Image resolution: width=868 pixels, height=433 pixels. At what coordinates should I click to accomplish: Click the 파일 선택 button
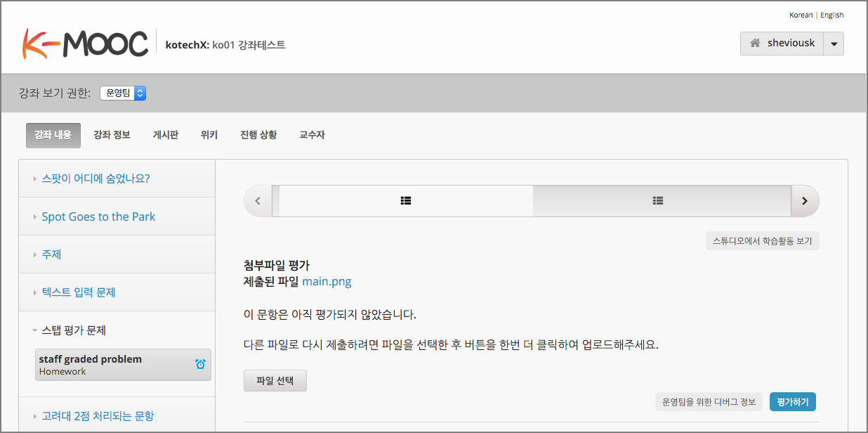click(x=275, y=381)
